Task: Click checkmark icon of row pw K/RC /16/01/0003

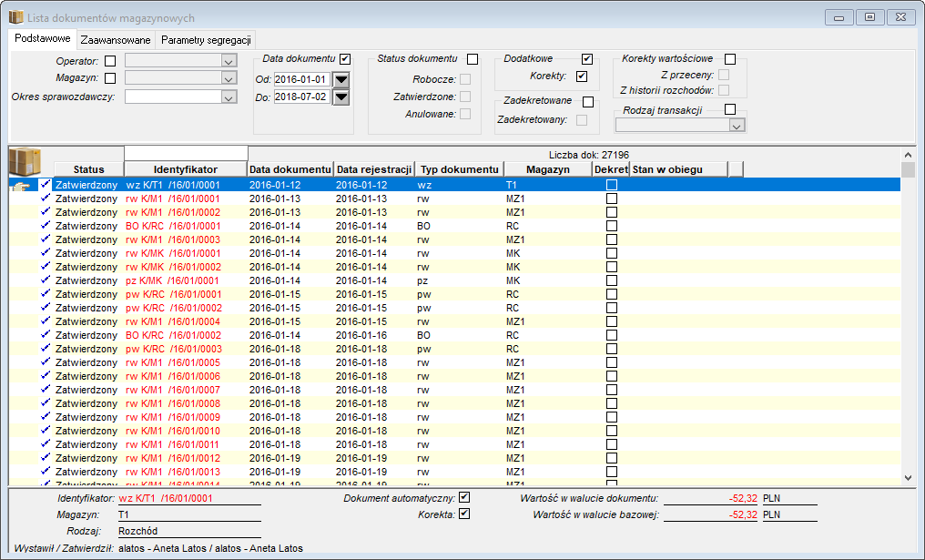Action: point(46,348)
